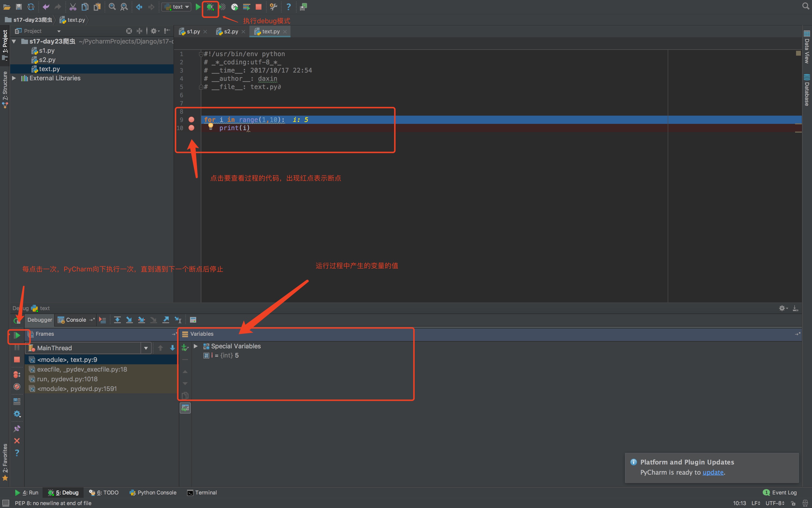Hide the Project panel with hide icon

[x=167, y=31]
